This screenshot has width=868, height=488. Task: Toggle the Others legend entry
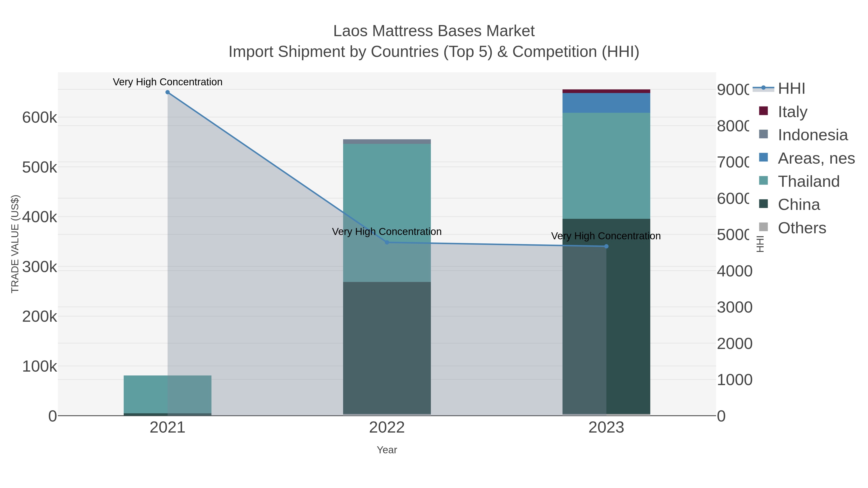[x=793, y=228]
